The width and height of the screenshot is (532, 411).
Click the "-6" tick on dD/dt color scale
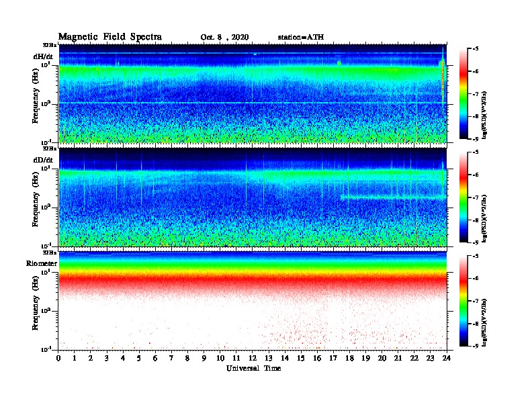coord(476,175)
